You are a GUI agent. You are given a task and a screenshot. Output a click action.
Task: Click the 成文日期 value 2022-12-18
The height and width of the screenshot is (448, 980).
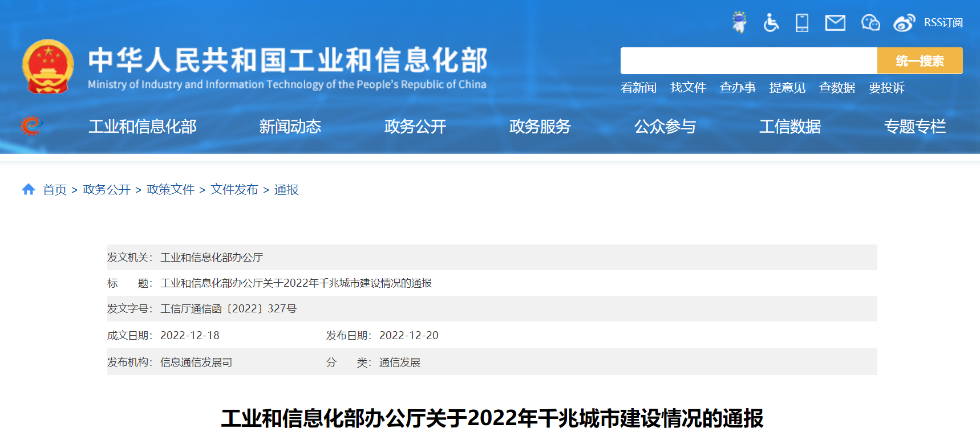(x=190, y=336)
